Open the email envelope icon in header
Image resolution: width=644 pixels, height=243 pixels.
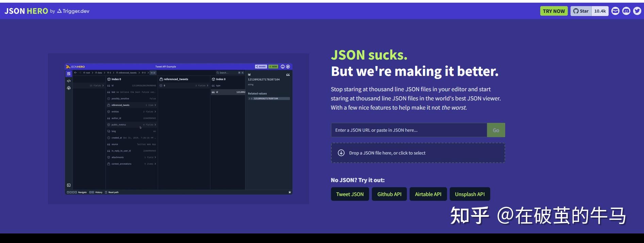pos(615,11)
